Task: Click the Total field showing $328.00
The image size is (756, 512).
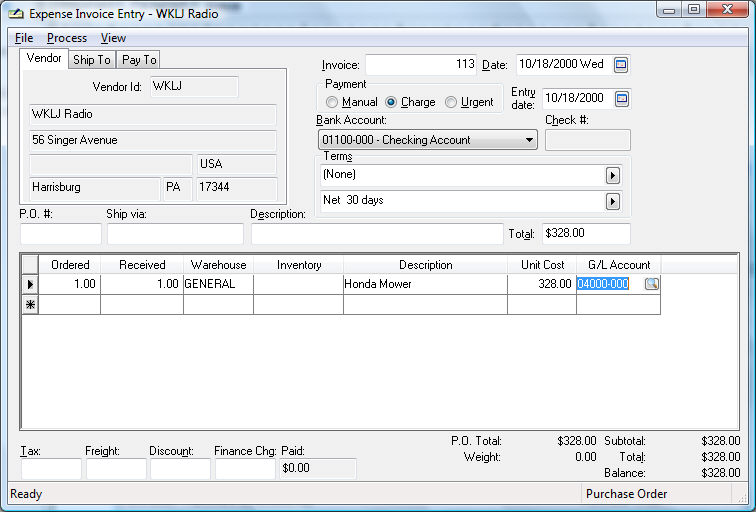Action: pyautogui.click(x=586, y=234)
